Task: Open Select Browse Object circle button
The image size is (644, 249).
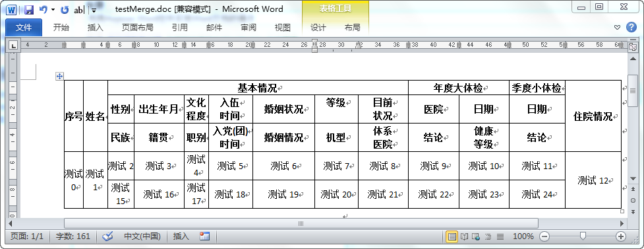Action: point(633,200)
